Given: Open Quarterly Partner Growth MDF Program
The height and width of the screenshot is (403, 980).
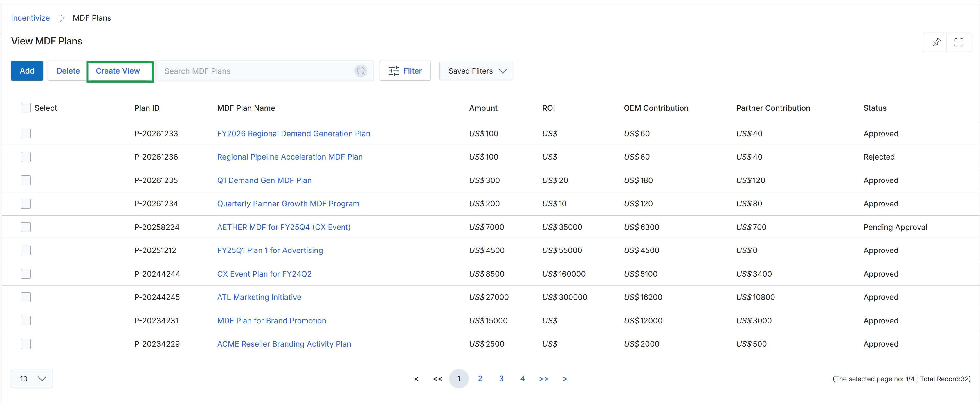Looking at the screenshot, I should point(288,204).
